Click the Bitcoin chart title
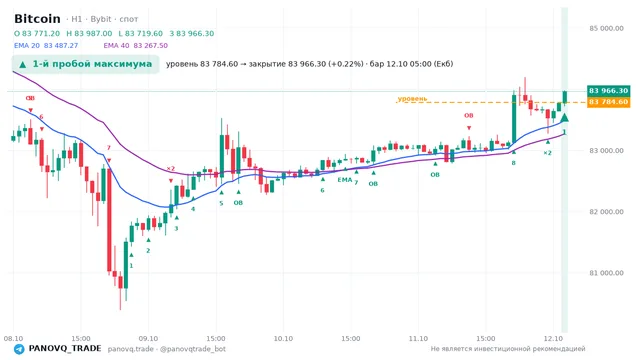The width and height of the screenshot is (640, 360). click(37, 19)
